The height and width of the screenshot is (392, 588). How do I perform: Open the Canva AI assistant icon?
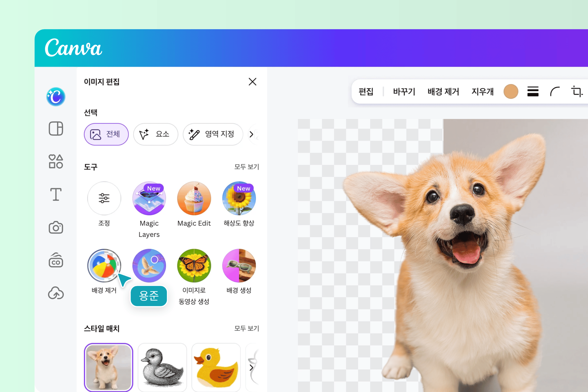pyautogui.click(x=56, y=97)
